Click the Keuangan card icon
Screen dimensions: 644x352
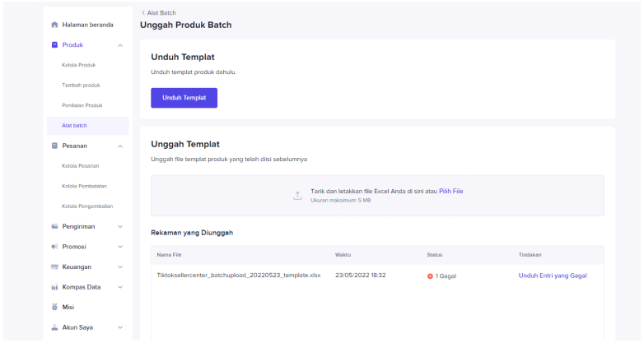(x=54, y=266)
